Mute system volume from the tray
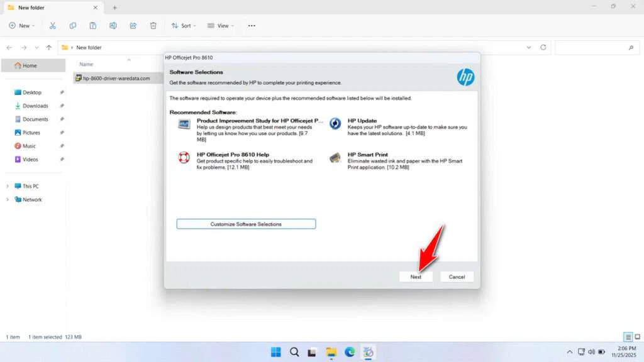 coord(591,352)
